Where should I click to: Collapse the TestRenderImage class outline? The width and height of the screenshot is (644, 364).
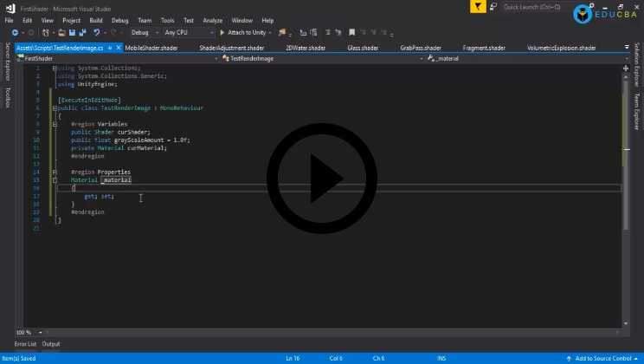pyautogui.click(x=55, y=108)
